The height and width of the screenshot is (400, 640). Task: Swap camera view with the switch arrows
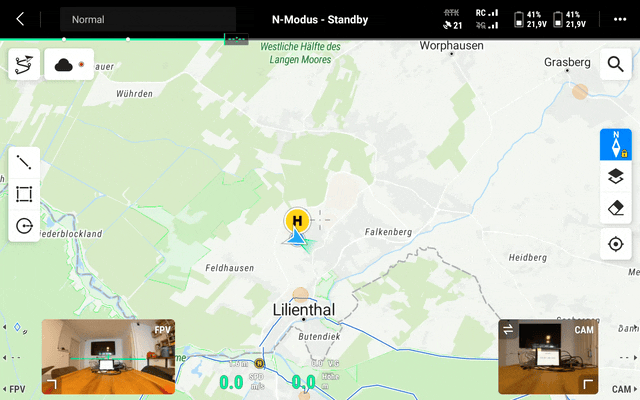click(508, 329)
